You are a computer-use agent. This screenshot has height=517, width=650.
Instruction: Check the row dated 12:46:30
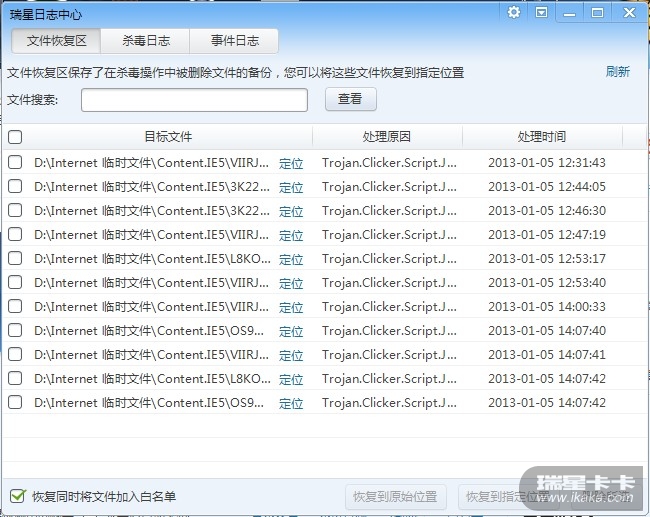pos(15,210)
